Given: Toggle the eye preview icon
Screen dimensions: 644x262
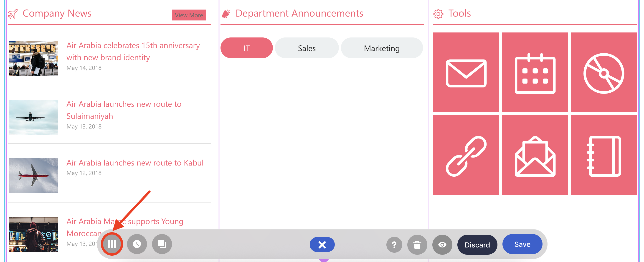Looking at the screenshot, I should pyautogui.click(x=442, y=245).
